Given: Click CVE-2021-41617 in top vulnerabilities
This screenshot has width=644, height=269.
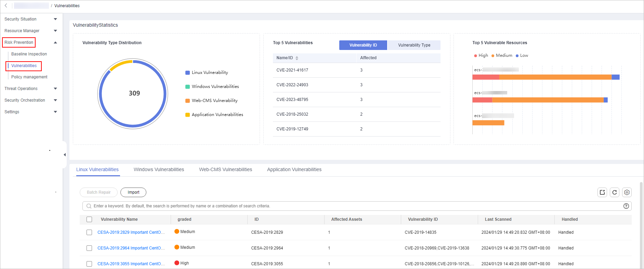Looking at the screenshot, I should pos(292,70).
